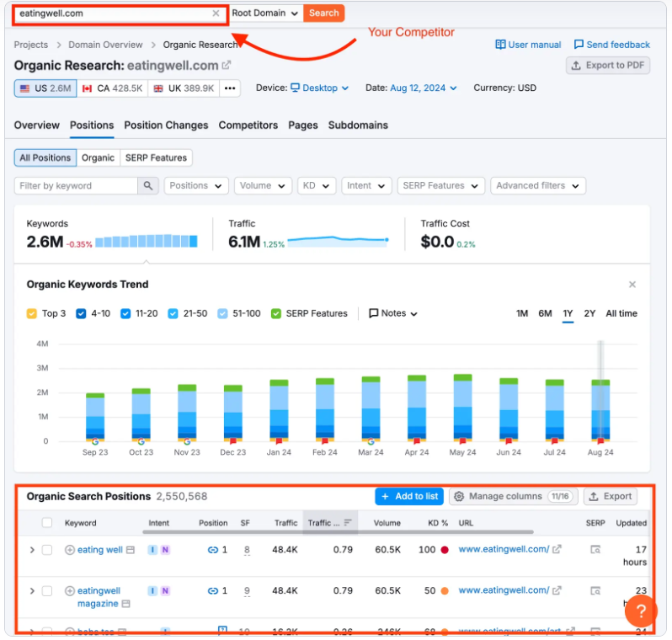
Task: Toggle the Top 3 checkbox
Action: 32,314
